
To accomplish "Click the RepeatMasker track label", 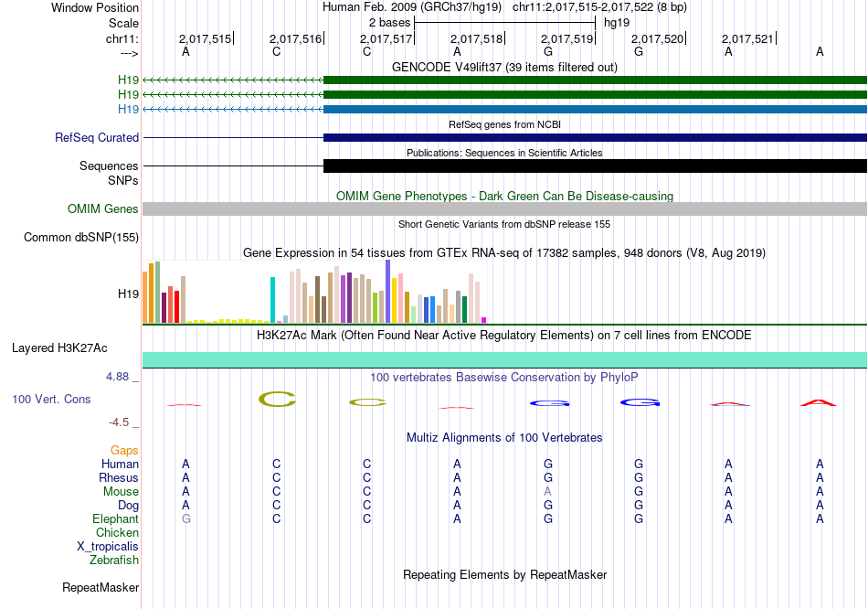I will (x=101, y=587).
